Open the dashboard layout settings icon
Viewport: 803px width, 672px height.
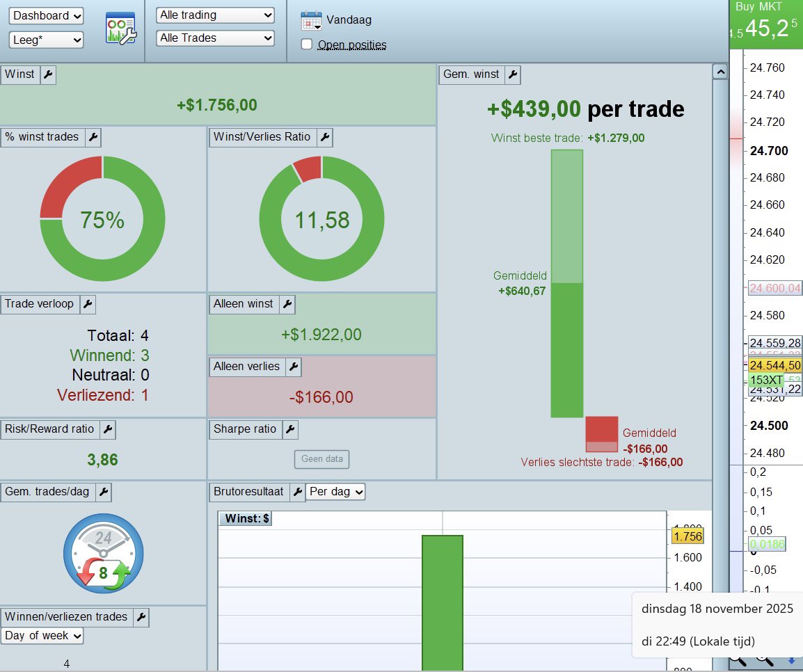[x=121, y=28]
